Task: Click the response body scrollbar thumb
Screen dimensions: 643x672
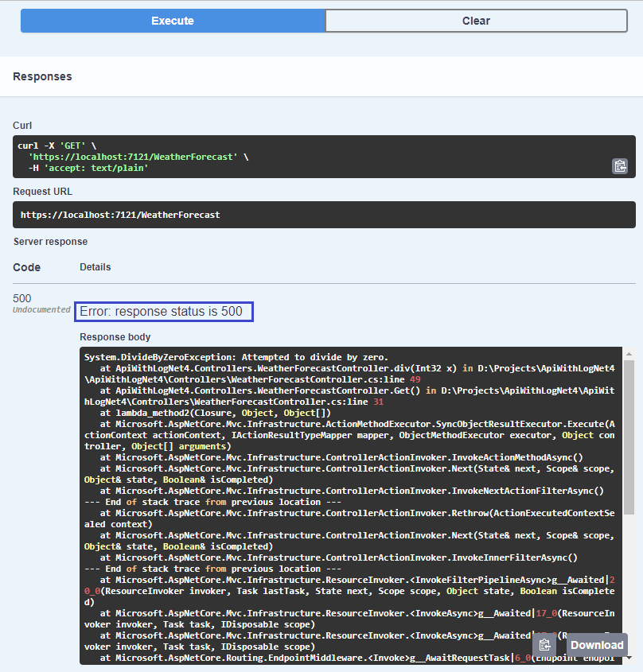Action: tap(629, 437)
